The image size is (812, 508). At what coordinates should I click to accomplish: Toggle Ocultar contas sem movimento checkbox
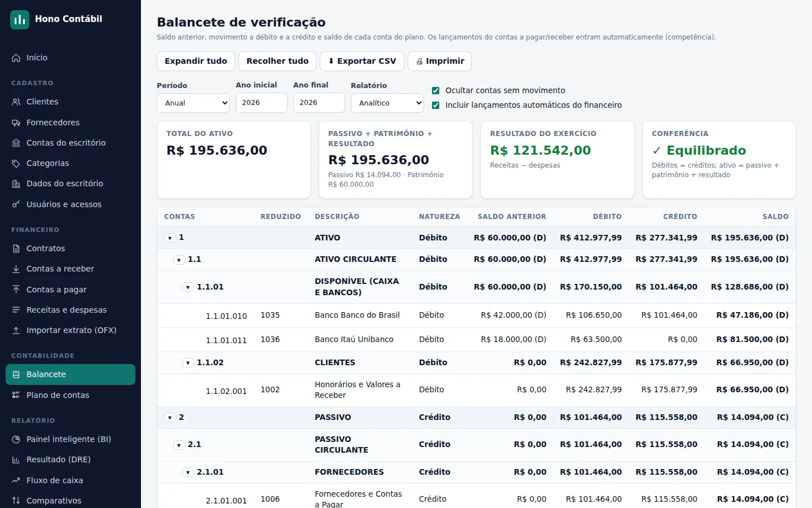tap(435, 90)
